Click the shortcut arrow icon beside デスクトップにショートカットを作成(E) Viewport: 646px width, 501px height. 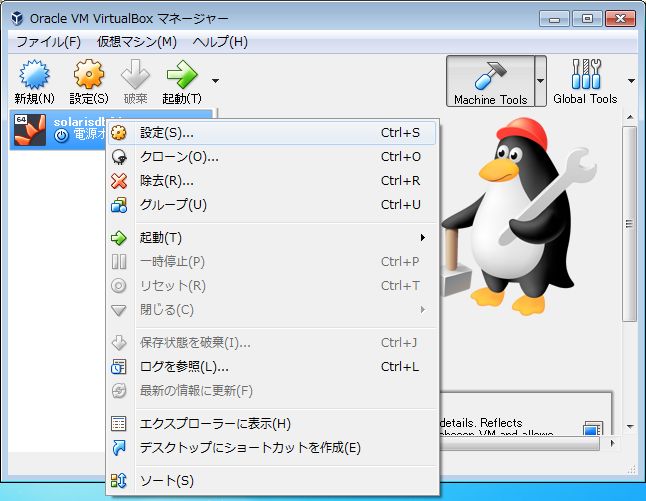click(x=119, y=447)
